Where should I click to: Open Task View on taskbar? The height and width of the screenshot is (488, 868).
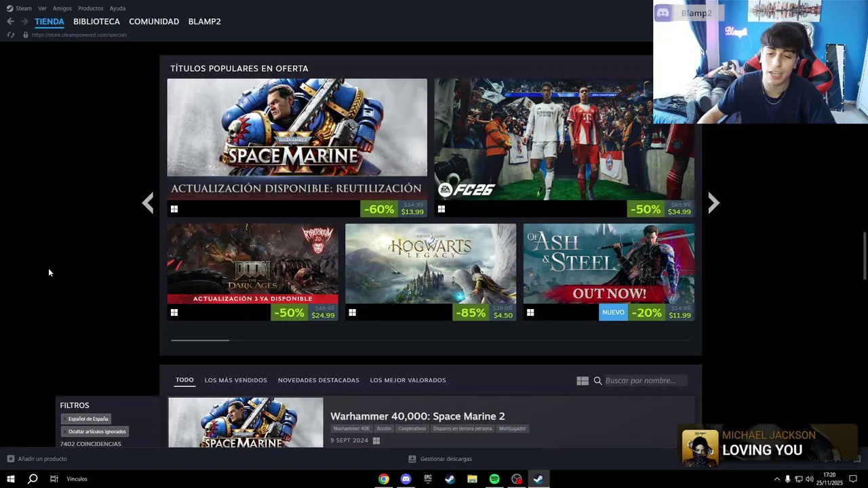(x=54, y=479)
